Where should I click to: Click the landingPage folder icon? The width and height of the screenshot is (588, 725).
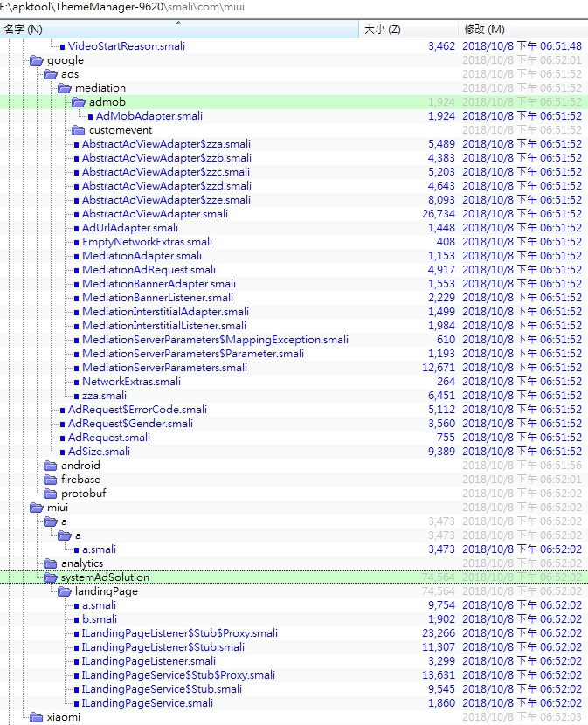tap(65, 590)
